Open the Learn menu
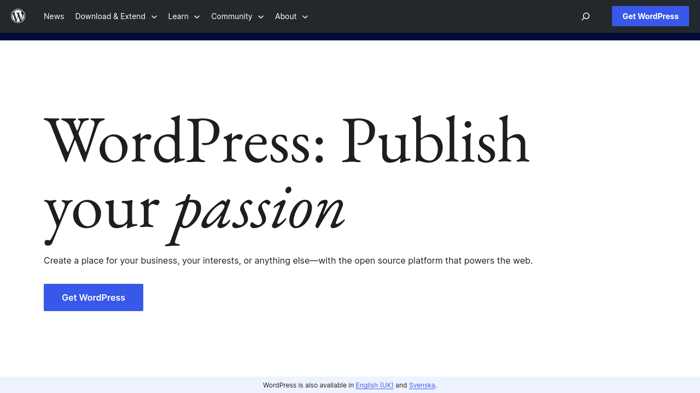 click(x=178, y=17)
